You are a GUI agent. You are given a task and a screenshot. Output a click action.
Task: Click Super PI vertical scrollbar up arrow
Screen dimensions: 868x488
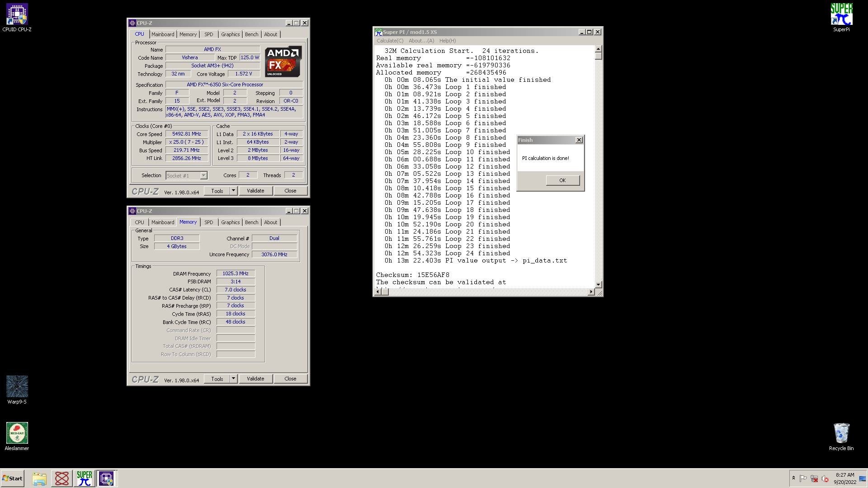pos(598,49)
